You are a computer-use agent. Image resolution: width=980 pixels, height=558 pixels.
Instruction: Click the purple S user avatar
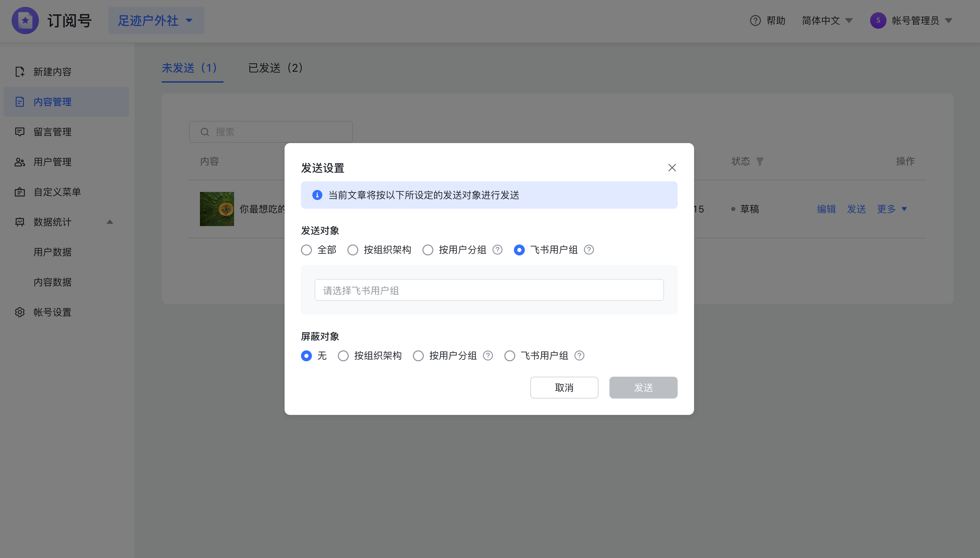(x=878, y=20)
